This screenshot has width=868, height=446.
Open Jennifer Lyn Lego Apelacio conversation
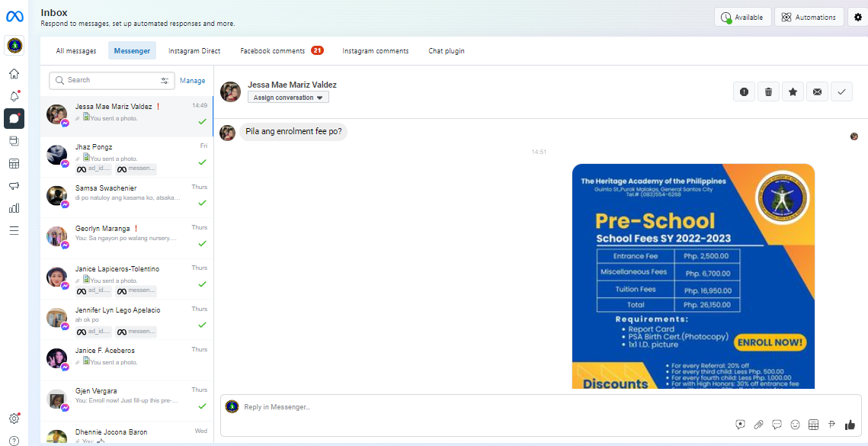(127, 319)
